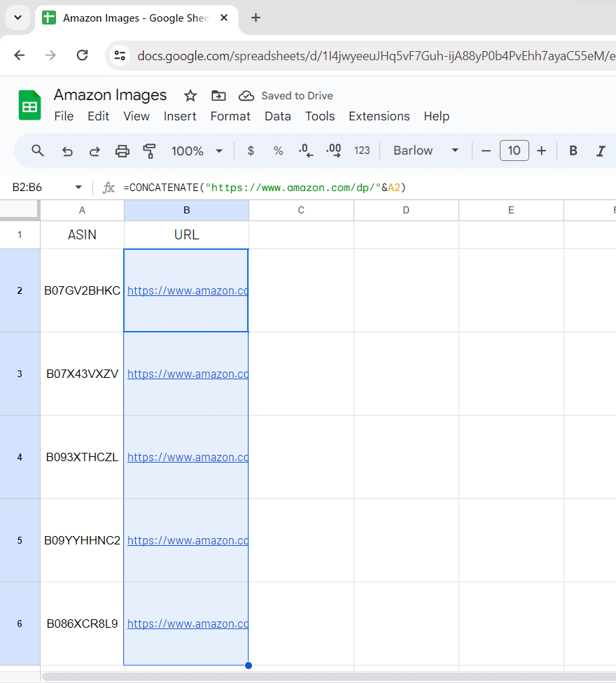Click the font size input field
The width and height of the screenshot is (616, 683).
(514, 150)
